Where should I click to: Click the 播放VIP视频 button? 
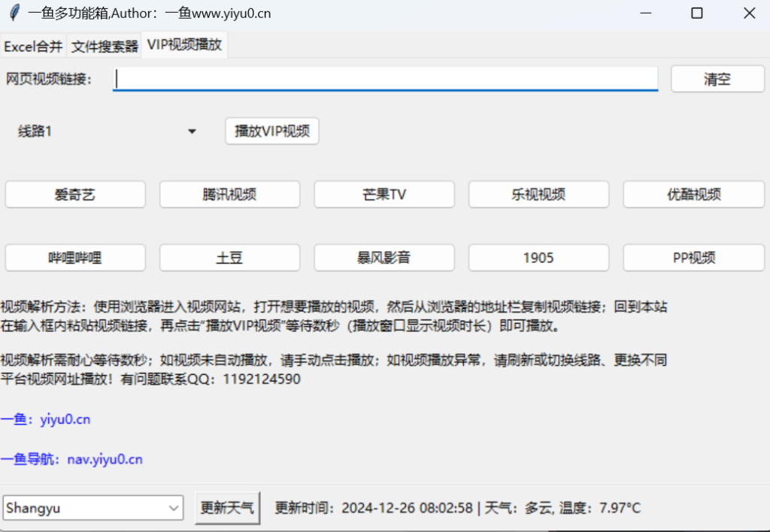point(272,131)
